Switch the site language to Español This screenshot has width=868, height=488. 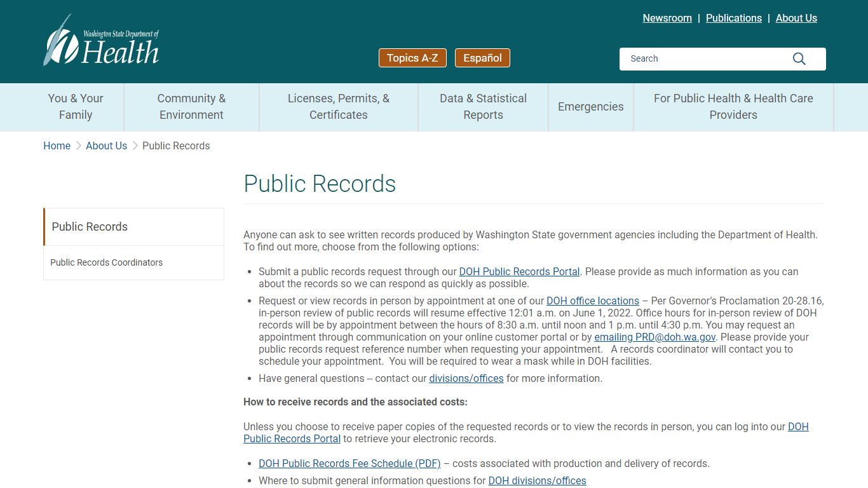(x=482, y=57)
